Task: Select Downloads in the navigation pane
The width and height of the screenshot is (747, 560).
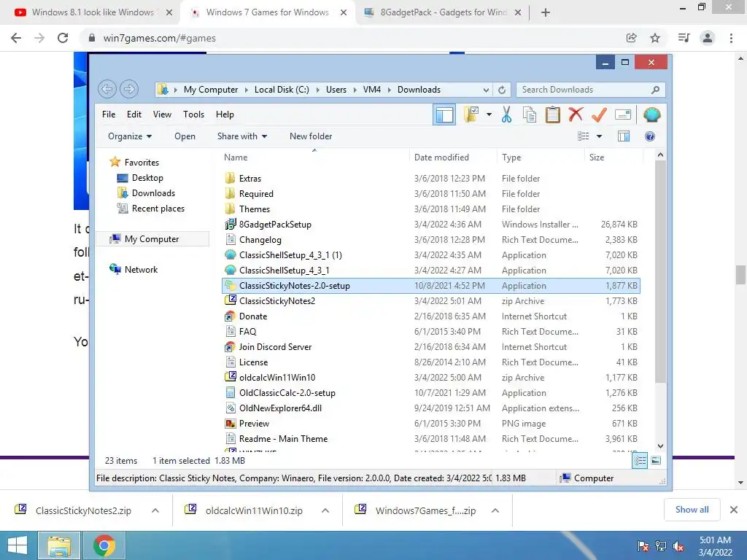Action: [146, 192]
